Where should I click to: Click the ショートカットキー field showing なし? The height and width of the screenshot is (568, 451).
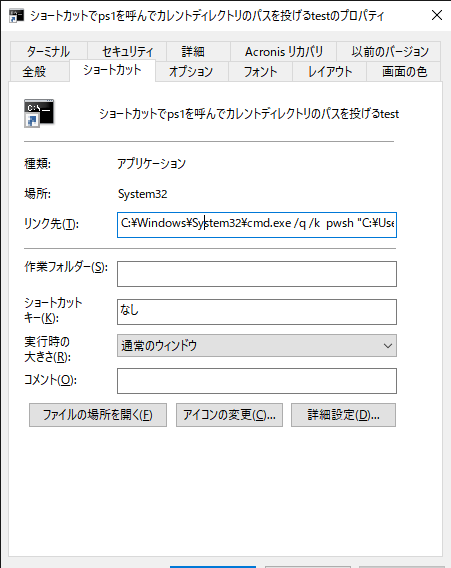[257, 312]
